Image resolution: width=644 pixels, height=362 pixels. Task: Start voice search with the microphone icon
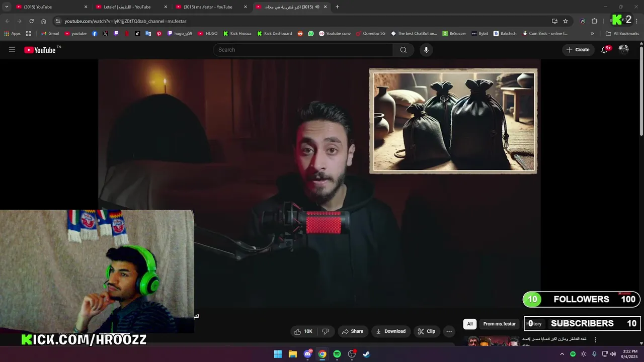tap(426, 50)
